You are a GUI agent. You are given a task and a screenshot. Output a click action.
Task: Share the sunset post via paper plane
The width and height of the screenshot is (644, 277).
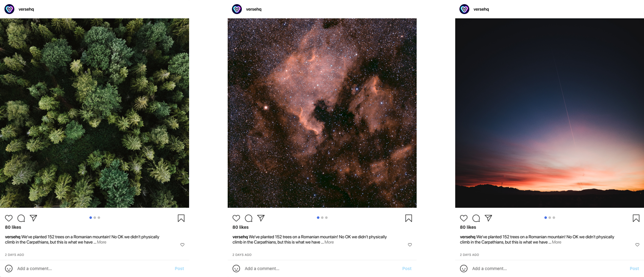point(488,218)
